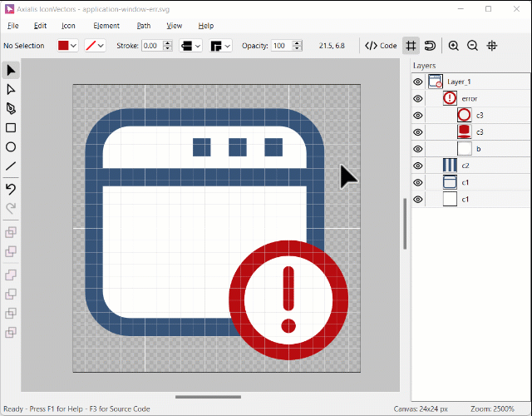Viewport: 532px width, 416px height.
Task: Toggle the grid display button
Action: [411, 46]
